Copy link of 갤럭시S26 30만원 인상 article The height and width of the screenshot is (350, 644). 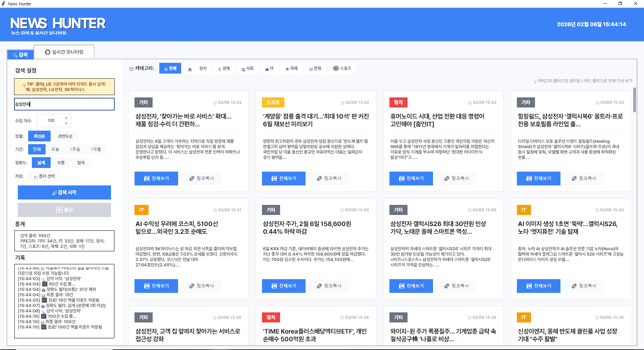pos(457,286)
